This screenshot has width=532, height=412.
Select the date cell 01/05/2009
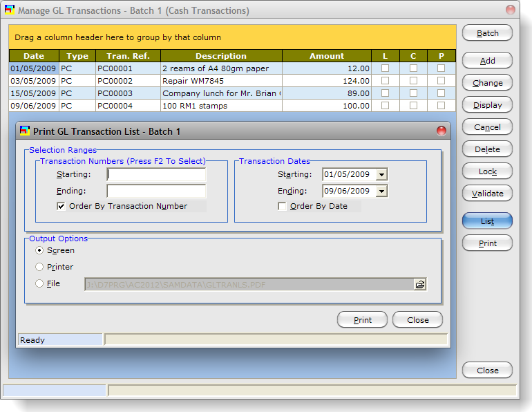[x=34, y=68]
